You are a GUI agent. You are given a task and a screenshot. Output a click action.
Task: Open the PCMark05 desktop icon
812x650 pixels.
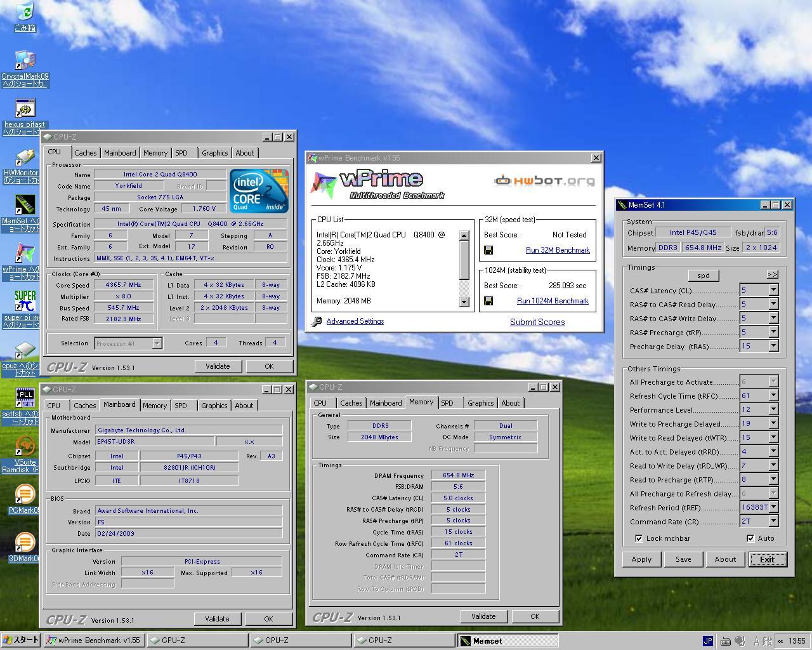click(x=24, y=494)
